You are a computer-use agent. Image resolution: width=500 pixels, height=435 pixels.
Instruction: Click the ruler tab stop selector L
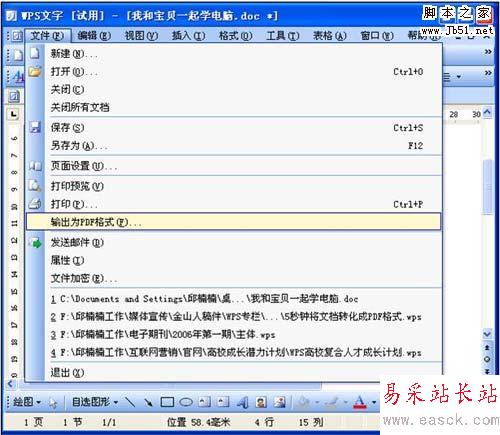pos(13,114)
